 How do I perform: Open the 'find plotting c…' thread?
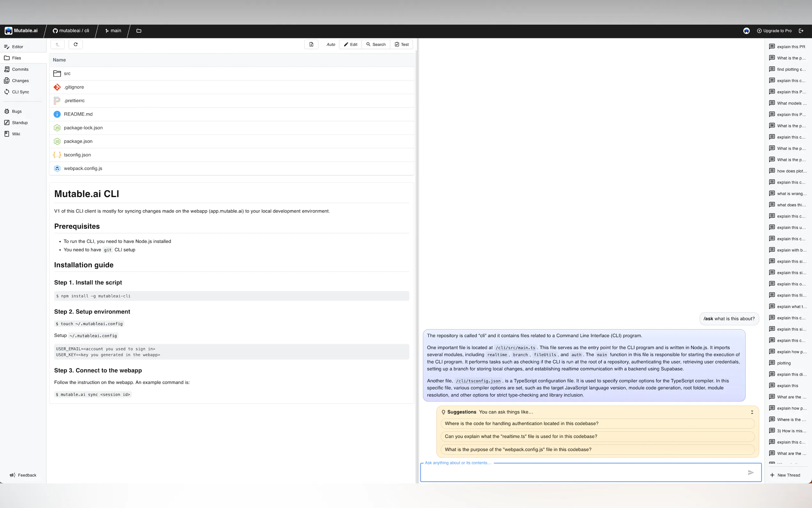(787, 69)
